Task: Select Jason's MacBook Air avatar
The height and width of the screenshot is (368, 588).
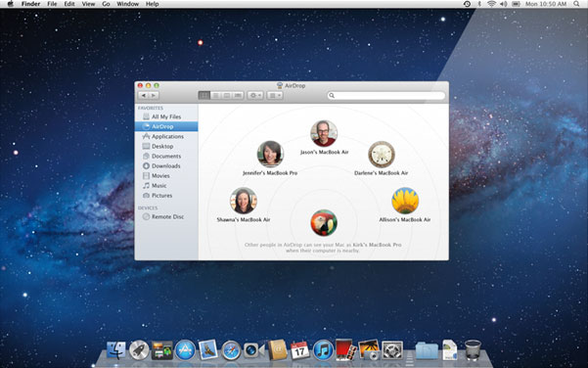Action: pyautogui.click(x=324, y=133)
